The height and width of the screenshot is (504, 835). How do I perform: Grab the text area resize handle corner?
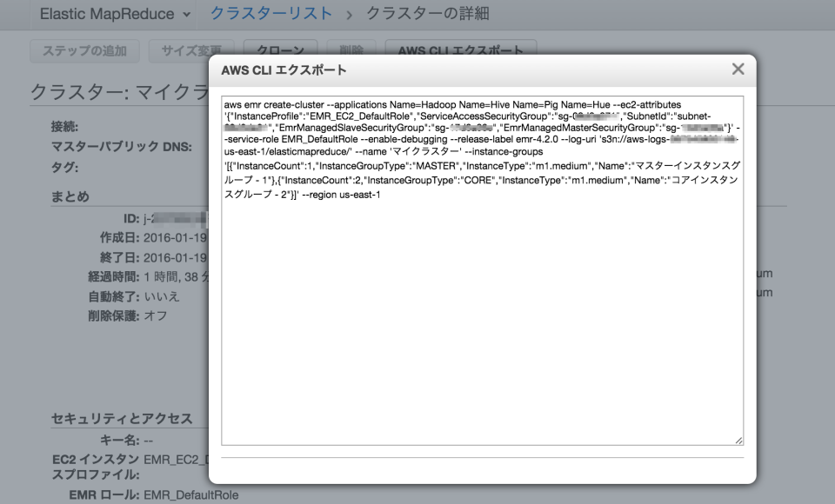pyautogui.click(x=738, y=441)
